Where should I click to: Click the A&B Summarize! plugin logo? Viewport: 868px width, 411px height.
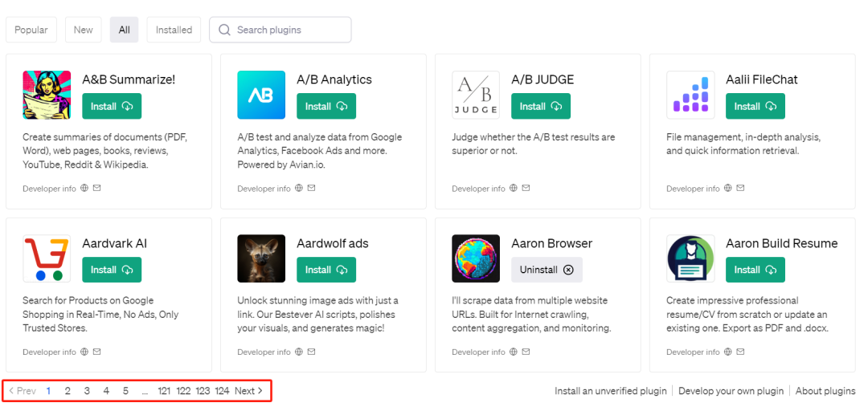[47, 95]
